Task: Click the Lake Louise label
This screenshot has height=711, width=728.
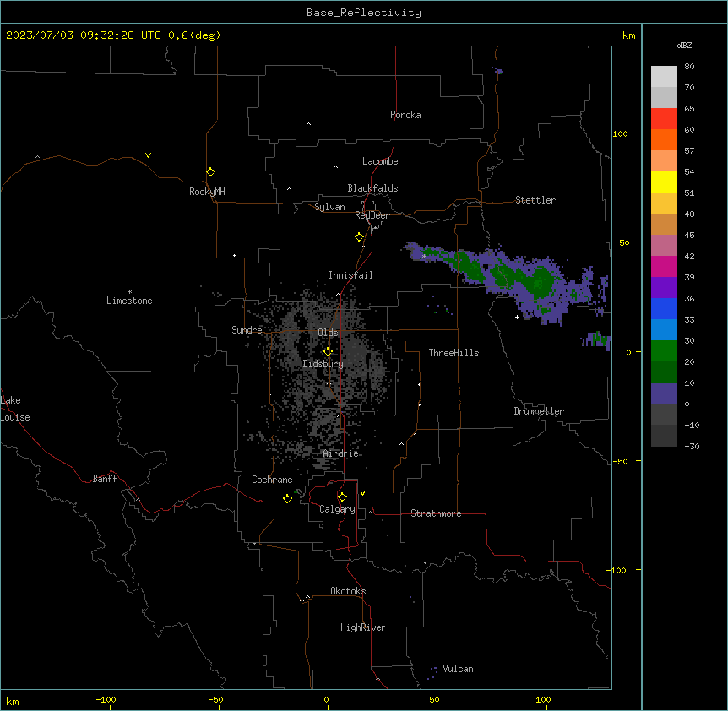Action: [15, 409]
